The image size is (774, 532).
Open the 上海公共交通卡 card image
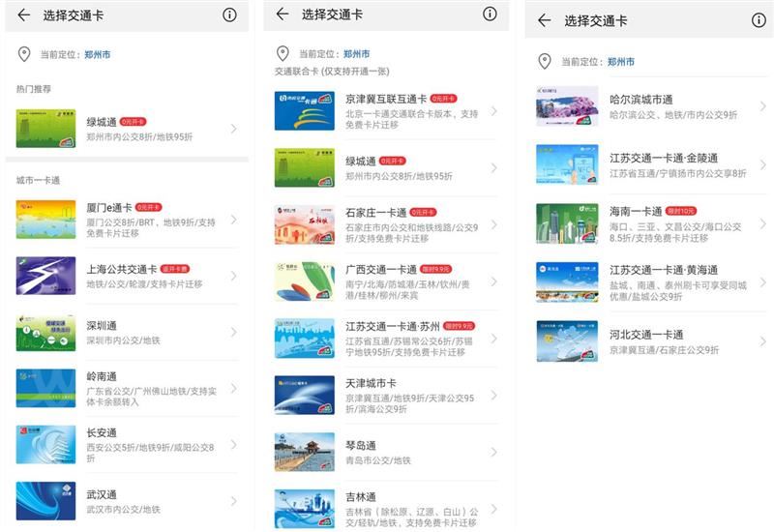point(45,276)
